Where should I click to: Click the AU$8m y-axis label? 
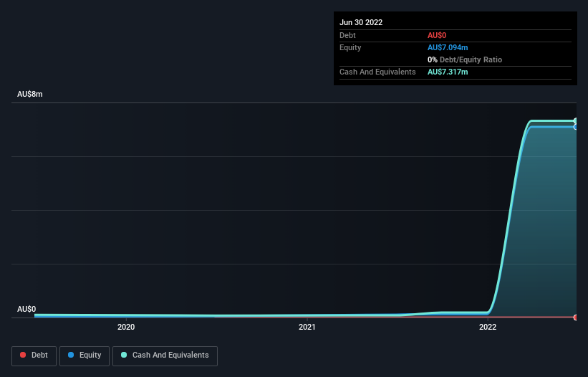pyautogui.click(x=30, y=94)
